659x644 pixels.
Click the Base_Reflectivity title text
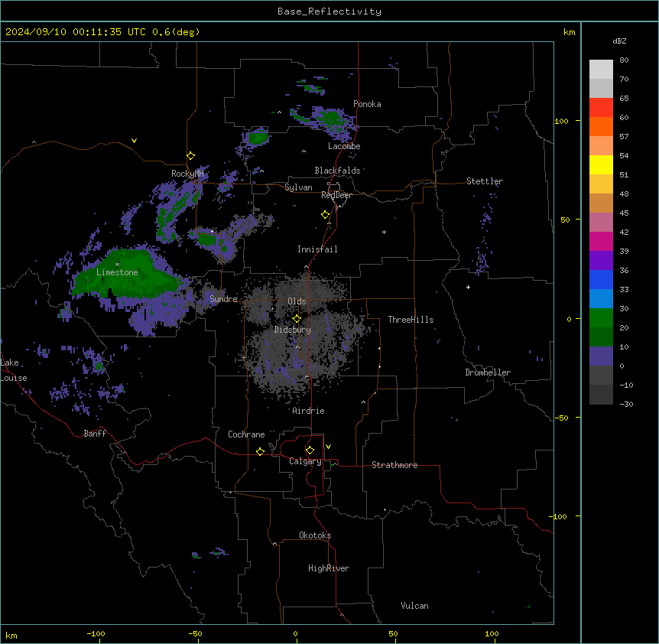[x=329, y=11]
